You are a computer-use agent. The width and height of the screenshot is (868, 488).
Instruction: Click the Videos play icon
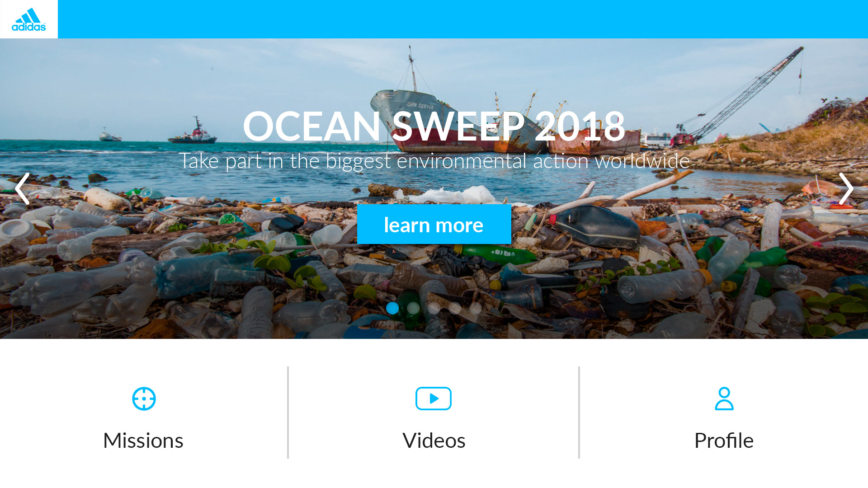(434, 399)
